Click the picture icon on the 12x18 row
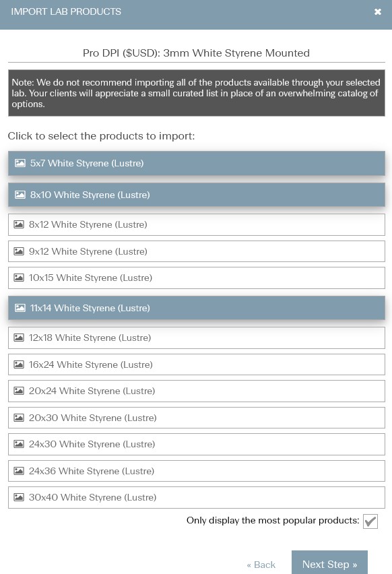Screen dimensions: 392x574 pos(19,338)
